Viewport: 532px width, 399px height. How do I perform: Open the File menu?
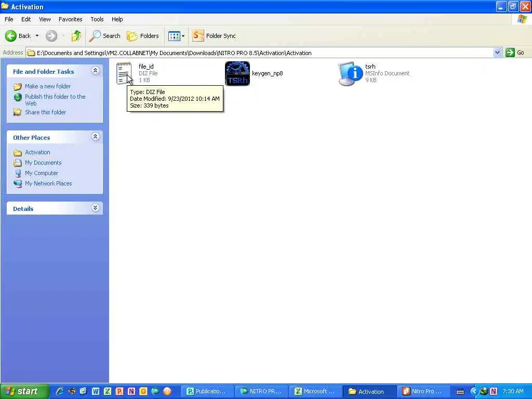[x=9, y=19]
